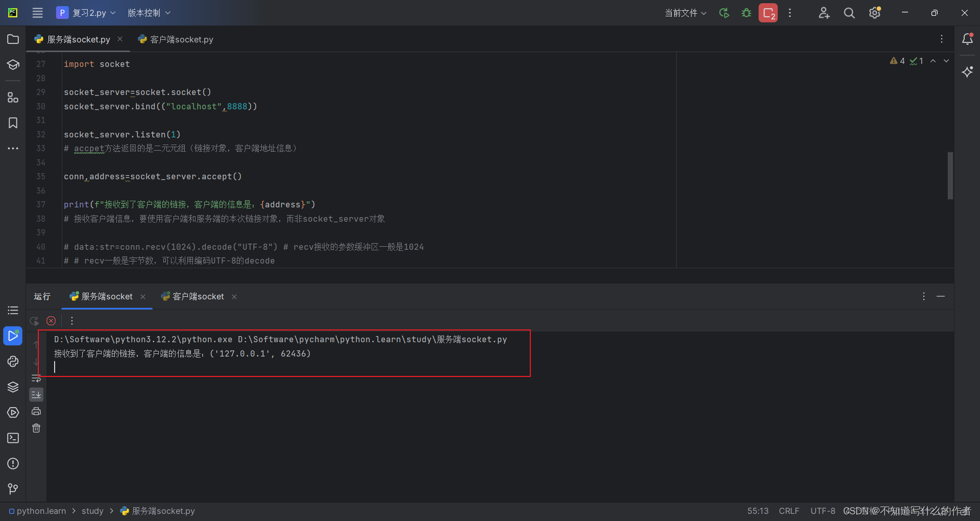Image resolution: width=980 pixels, height=521 pixels.
Task: Open editor tabs options menu
Action: pos(942,39)
